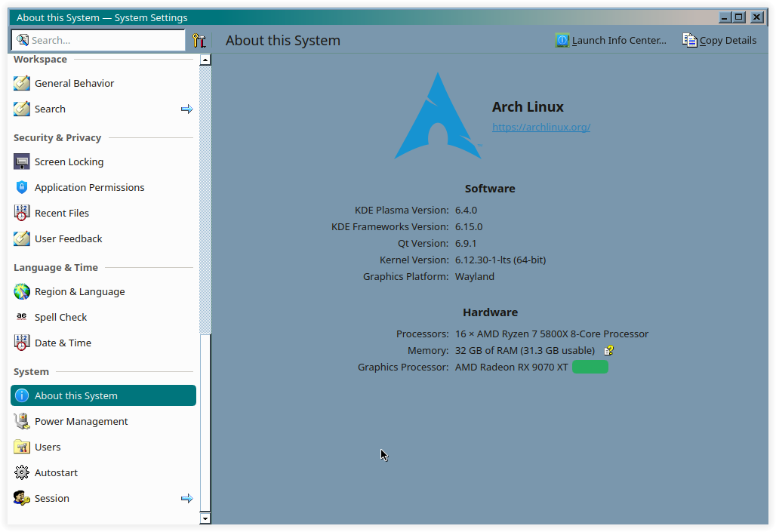Image resolution: width=776 pixels, height=532 pixels.
Task: Click the 32 GB of RAM memory text
Action: pyautogui.click(x=525, y=350)
